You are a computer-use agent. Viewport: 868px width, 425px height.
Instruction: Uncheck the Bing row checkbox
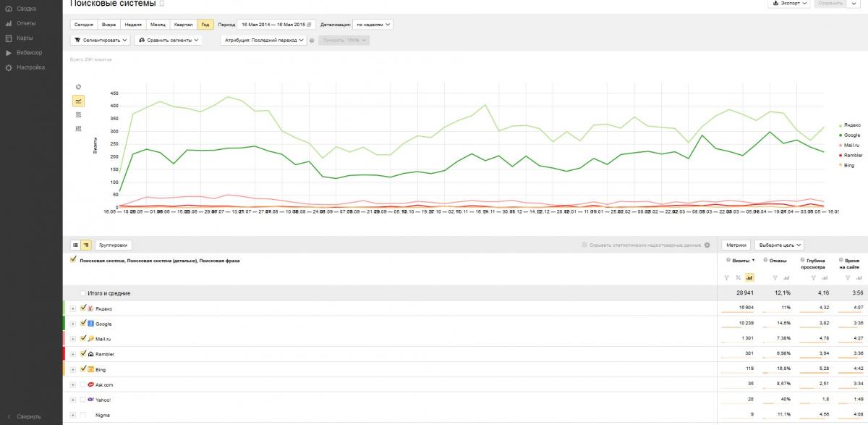coord(83,369)
